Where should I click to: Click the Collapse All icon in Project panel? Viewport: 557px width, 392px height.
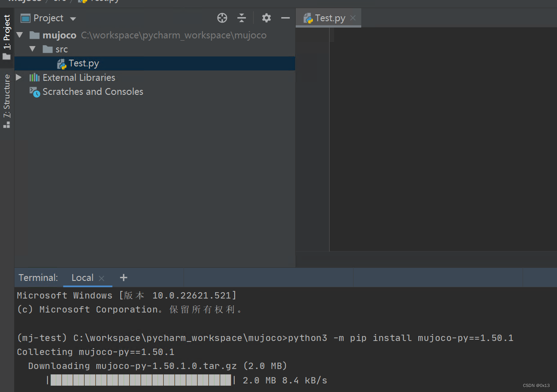pyautogui.click(x=242, y=18)
